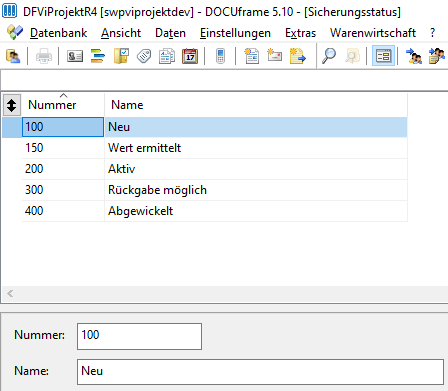Click the last toolbar users with notes icon
Viewport: 448px width, 391px height.
(437, 56)
